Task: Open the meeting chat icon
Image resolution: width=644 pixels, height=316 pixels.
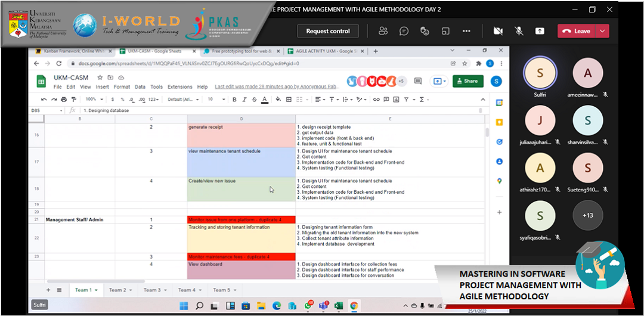Action: 404,31
